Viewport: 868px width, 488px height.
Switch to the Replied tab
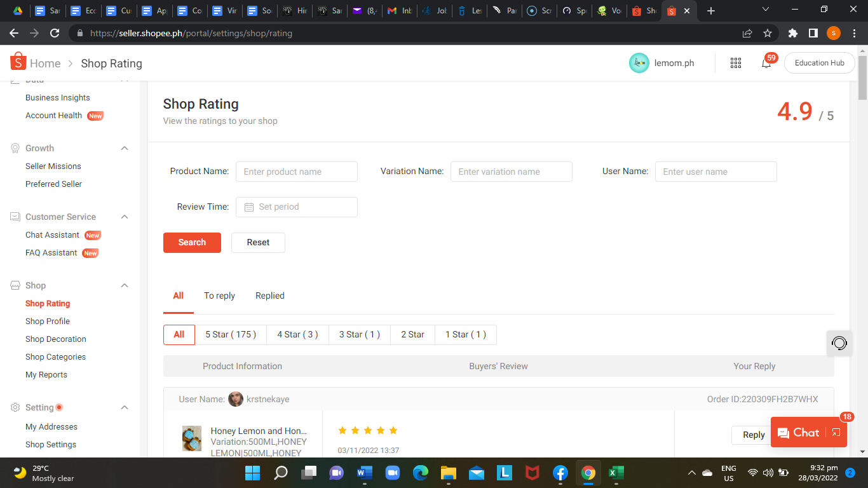[270, 295]
